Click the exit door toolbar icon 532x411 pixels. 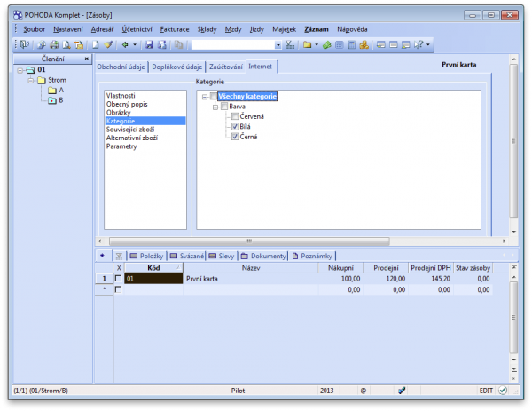25,44
